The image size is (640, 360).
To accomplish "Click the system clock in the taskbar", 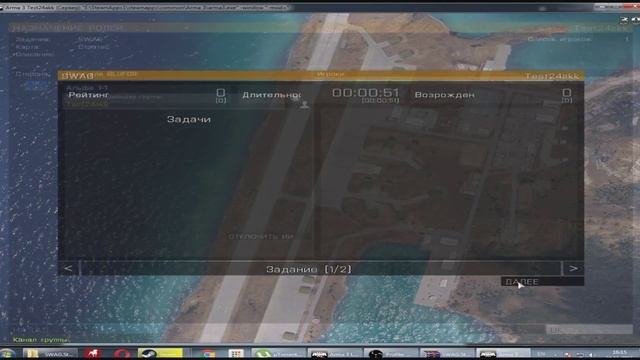I will [620, 354].
